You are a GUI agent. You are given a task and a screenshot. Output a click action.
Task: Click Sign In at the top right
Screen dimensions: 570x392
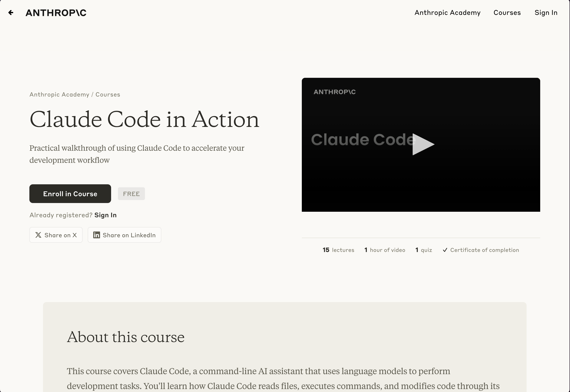click(x=546, y=13)
